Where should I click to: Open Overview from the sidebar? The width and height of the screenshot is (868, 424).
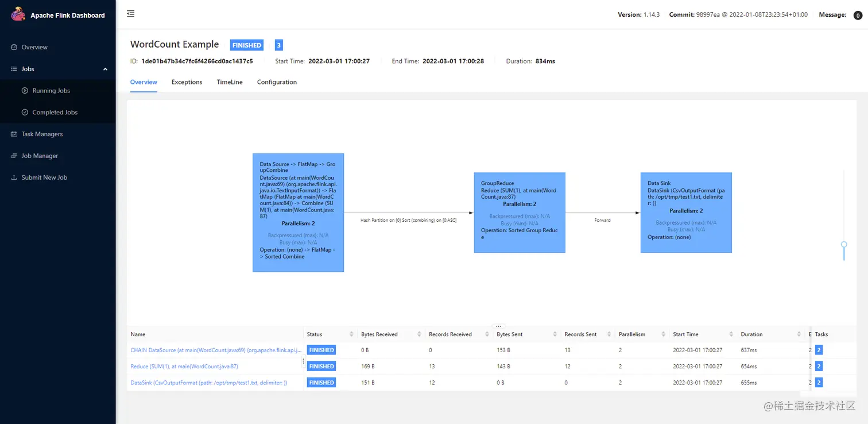point(34,47)
